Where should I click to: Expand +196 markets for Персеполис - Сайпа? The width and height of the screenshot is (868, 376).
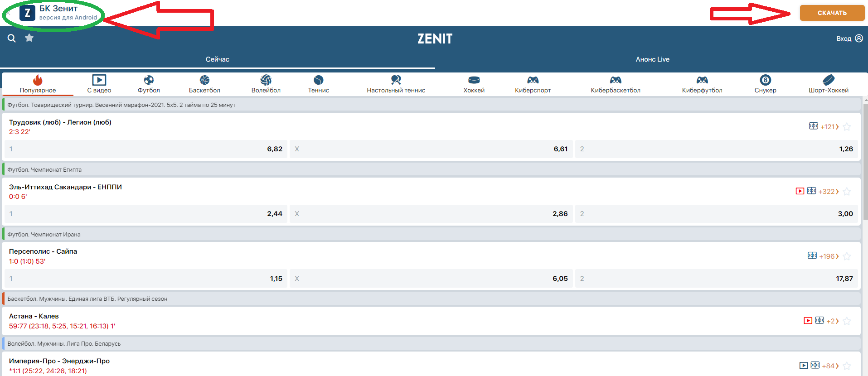[829, 256]
